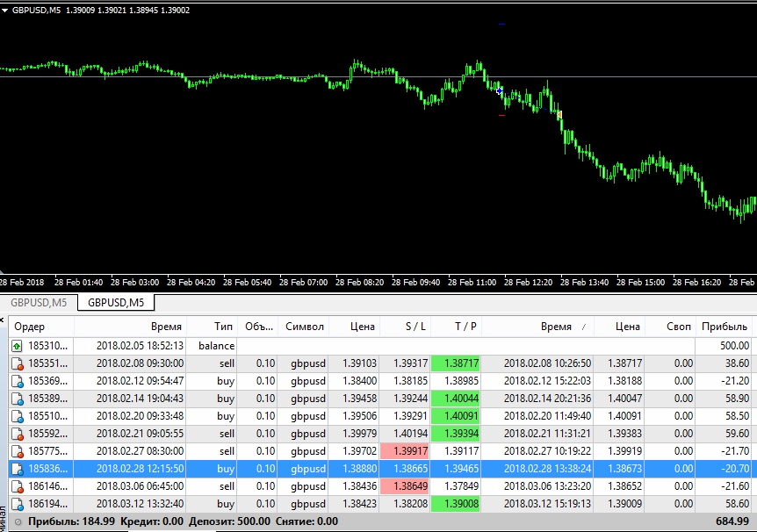The image size is (757, 532).
Task: Select the active GBPUSD,M5 chart tab
Action: [x=116, y=303]
